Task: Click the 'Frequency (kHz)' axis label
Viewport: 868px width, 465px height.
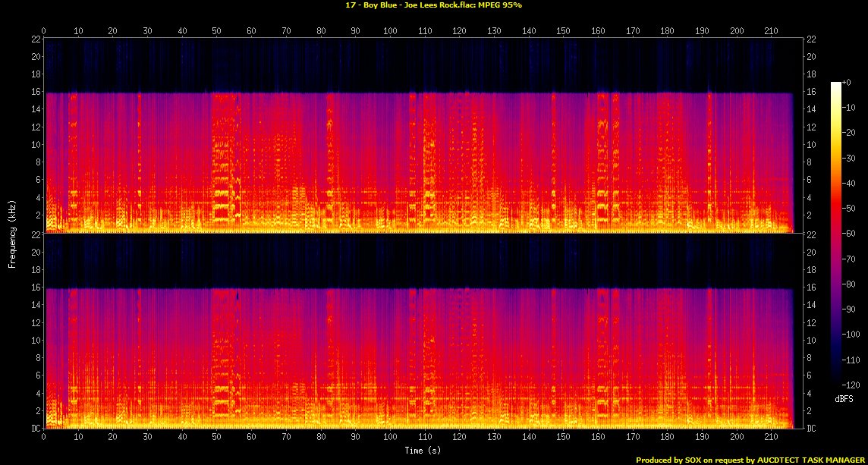Action: click(12, 233)
